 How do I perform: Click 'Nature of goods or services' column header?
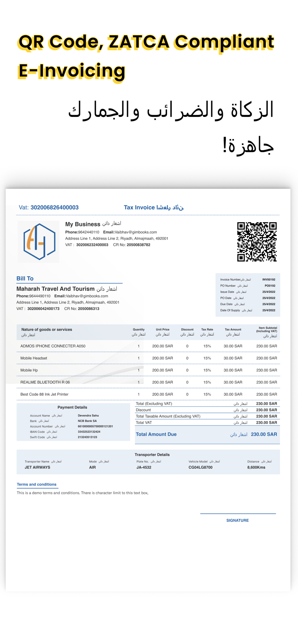47,329
